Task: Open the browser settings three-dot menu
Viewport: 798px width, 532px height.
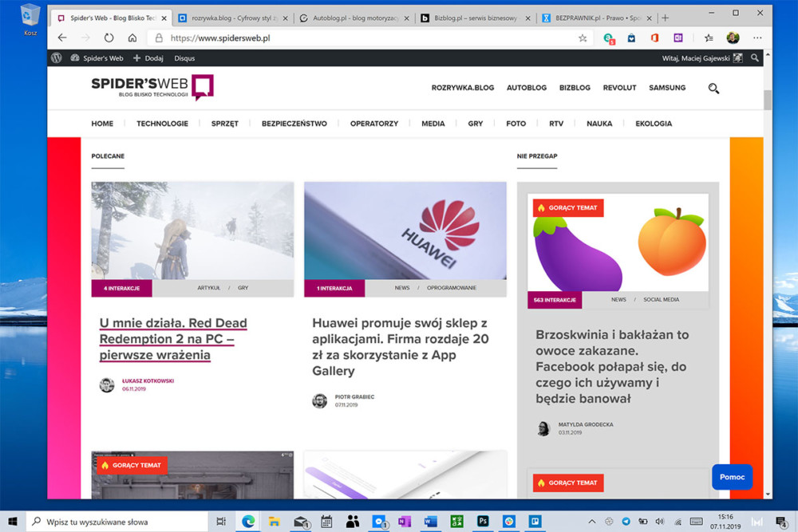Action: (x=757, y=38)
